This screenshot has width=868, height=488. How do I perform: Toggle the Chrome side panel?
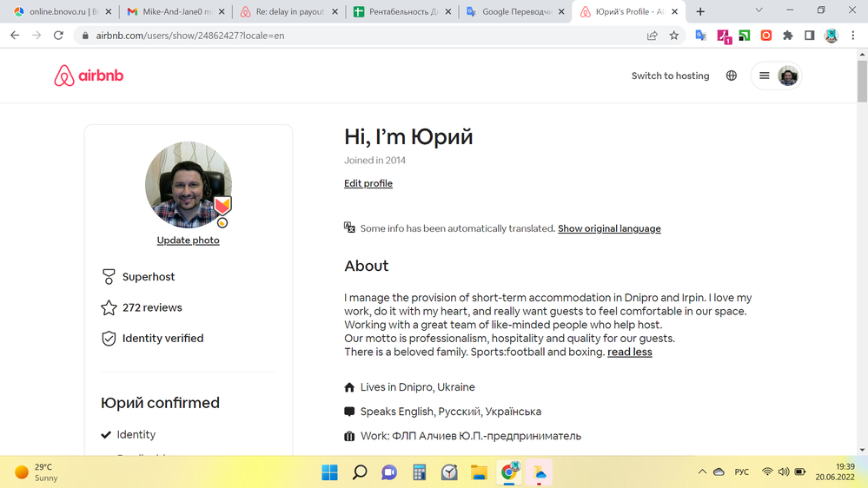pos(809,36)
